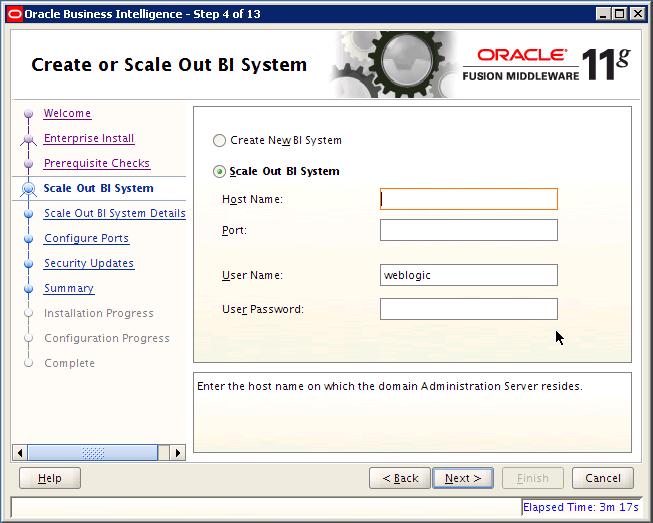Click the Host Name: field label
The image size is (653, 523).
pyautogui.click(x=252, y=199)
